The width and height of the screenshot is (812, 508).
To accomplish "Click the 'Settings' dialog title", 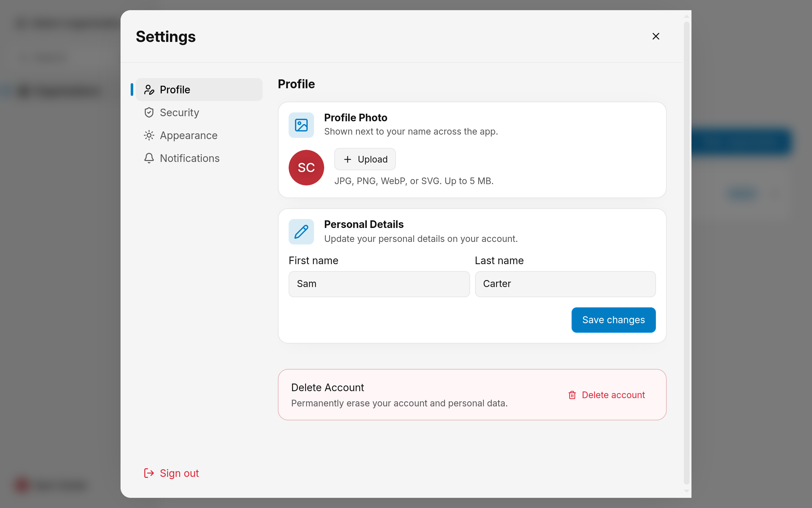I will tap(166, 36).
